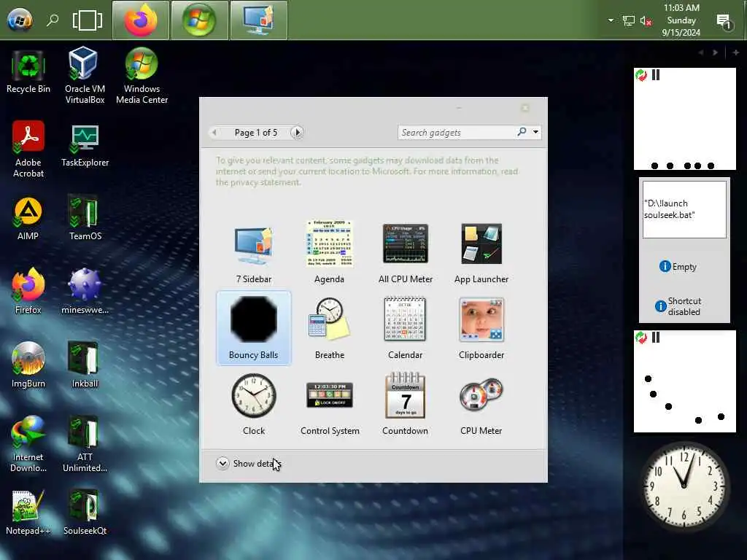Select the Breathe gadget
This screenshot has width=747, height=560.
click(329, 328)
